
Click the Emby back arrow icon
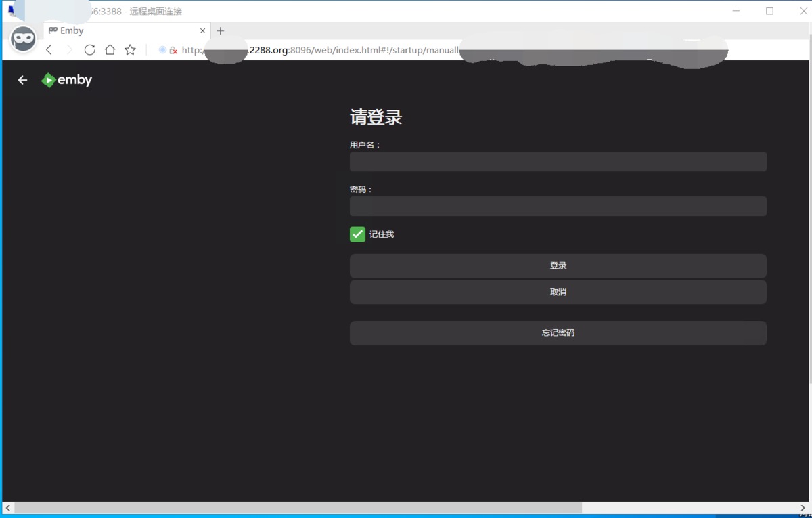coord(22,80)
